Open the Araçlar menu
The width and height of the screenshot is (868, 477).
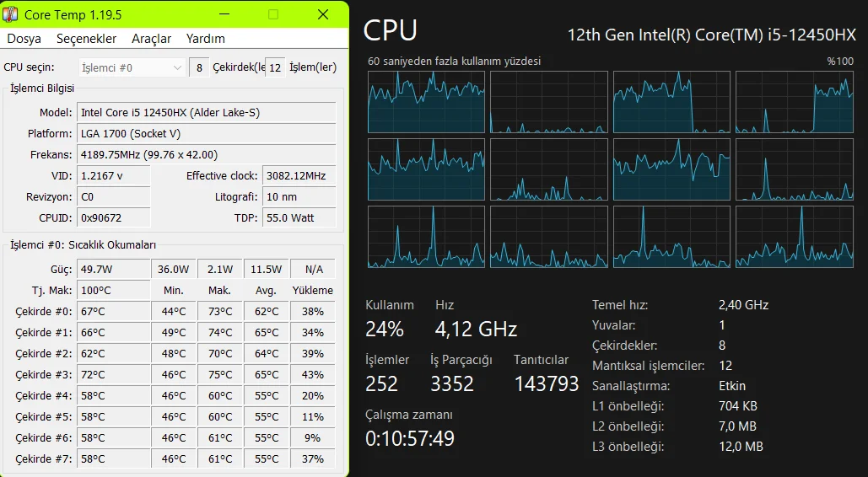click(x=151, y=39)
